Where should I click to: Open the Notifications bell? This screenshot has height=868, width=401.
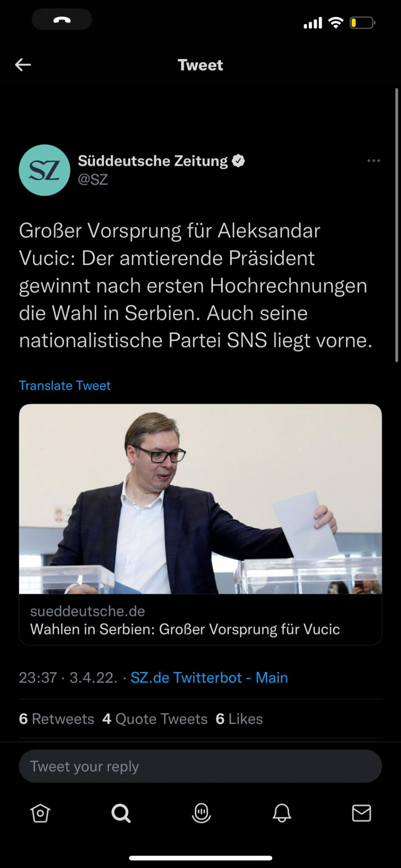tap(282, 813)
